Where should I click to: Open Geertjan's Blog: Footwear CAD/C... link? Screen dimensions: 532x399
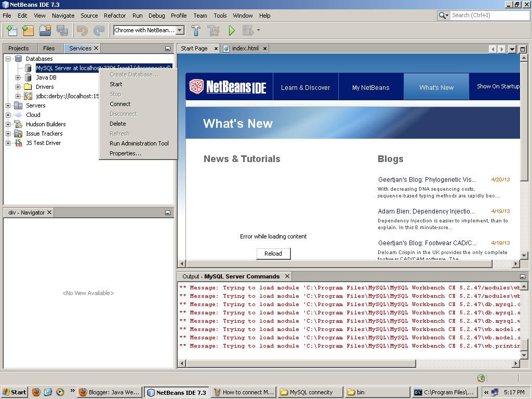[x=427, y=243]
